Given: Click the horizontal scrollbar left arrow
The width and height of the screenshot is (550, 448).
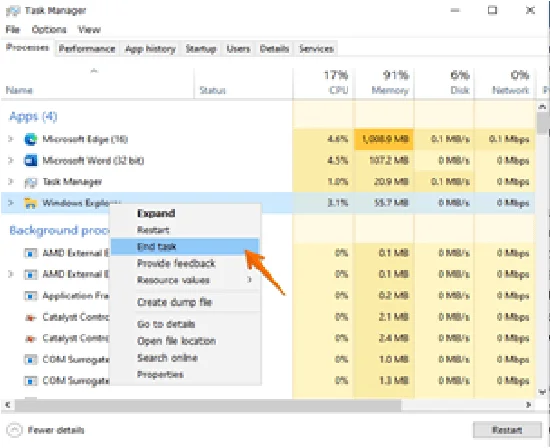Looking at the screenshot, I should point(7,405).
